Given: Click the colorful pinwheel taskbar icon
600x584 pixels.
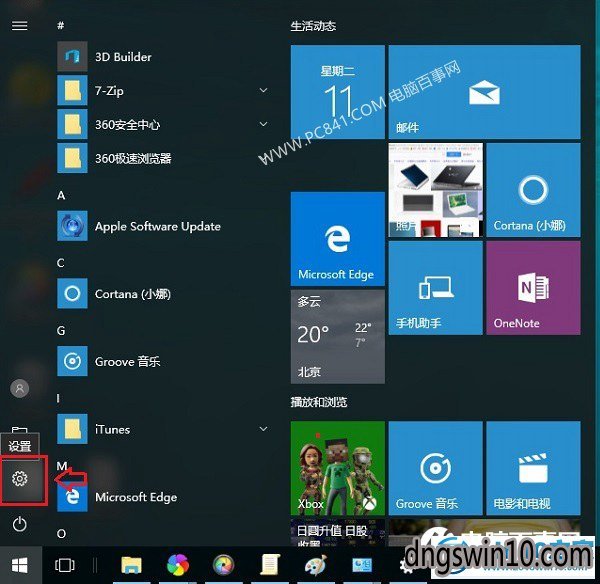Looking at the screenshot, I should tap(178, 565).
